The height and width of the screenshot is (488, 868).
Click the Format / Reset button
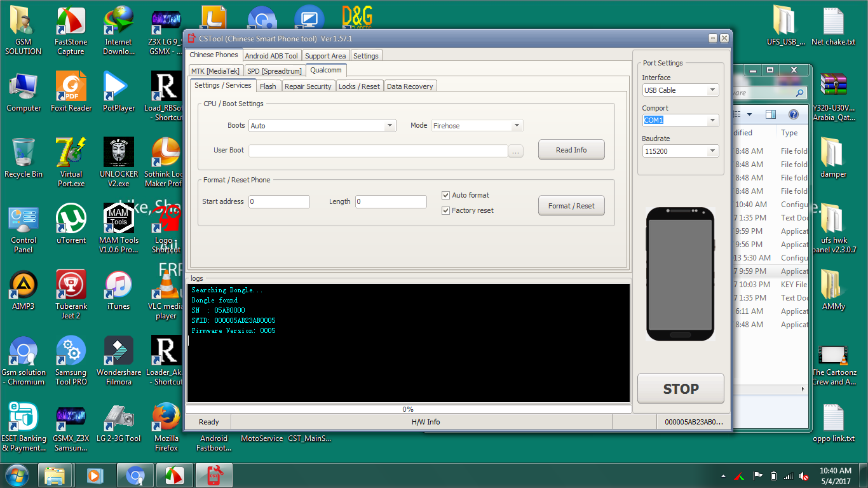coord(571,206)
